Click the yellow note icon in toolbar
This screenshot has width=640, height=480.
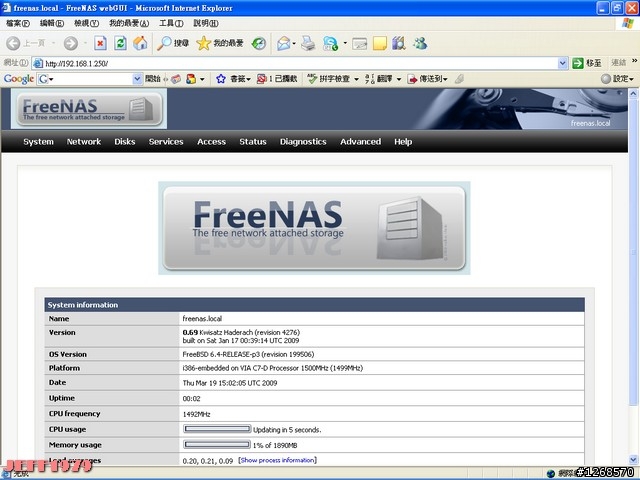point(380,43)
